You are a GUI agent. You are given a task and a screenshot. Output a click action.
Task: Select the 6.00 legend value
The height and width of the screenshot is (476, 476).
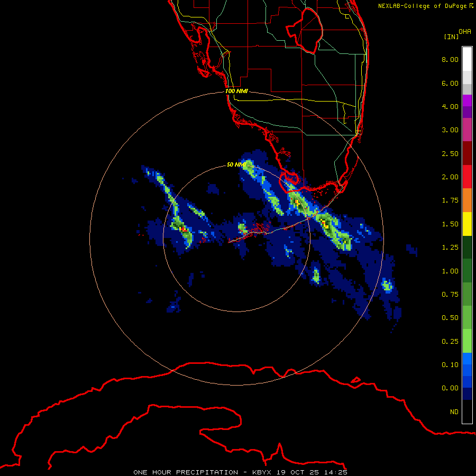pyautogui.click(x=450, y=83)
